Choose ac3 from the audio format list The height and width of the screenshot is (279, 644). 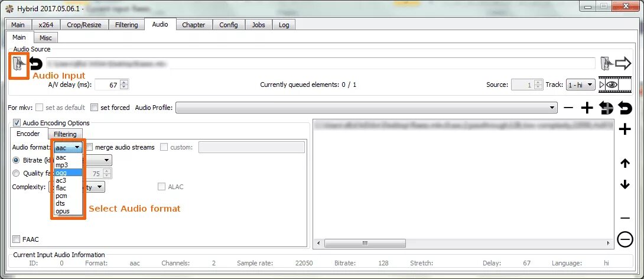[68, 180]
